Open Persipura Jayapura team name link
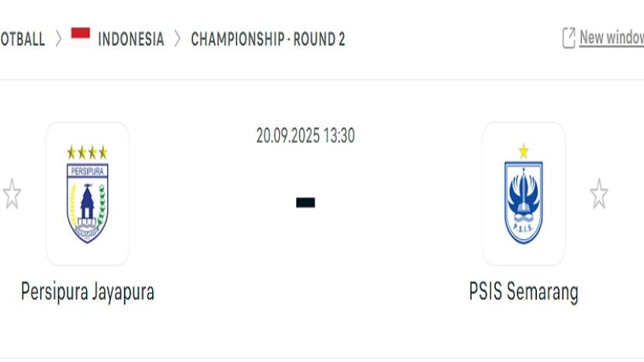 tap(88, 292)
